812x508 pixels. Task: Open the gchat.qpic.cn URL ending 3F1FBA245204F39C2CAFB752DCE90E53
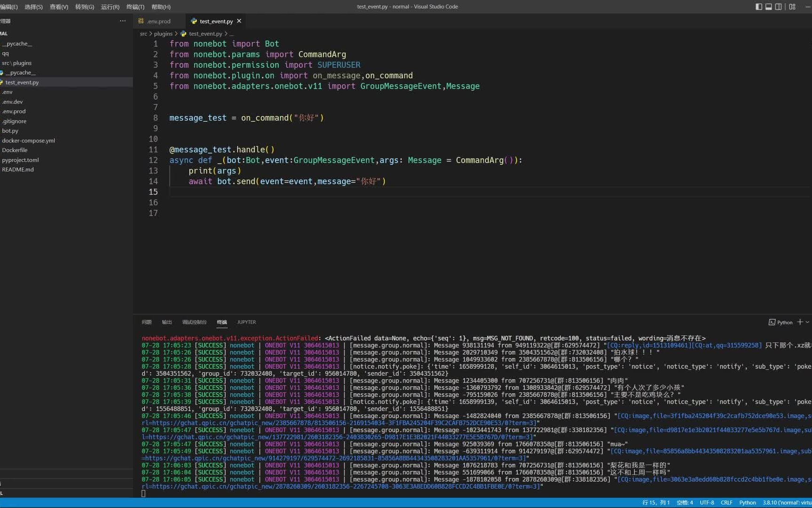pos(341,423)
